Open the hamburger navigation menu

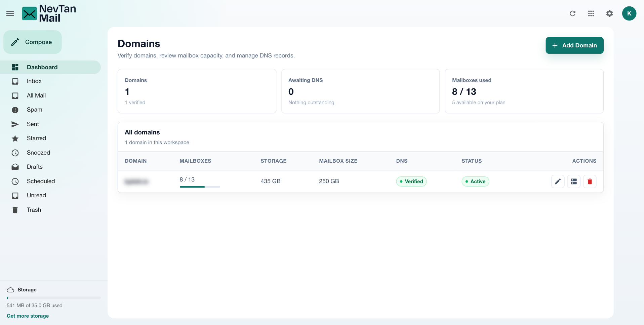[10, 13]
